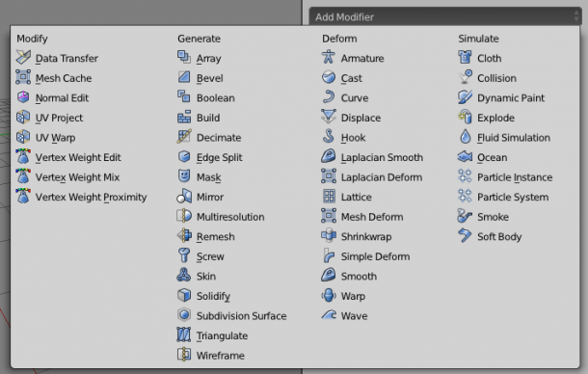Click the Wireframe modifier icon
The height and width of the screenshot is (374, 588).
tap(184, 355)
